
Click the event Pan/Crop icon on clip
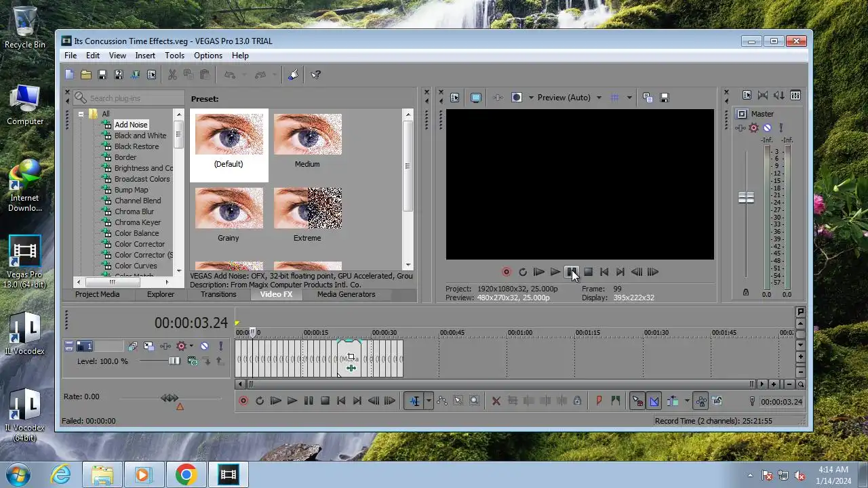351,357
